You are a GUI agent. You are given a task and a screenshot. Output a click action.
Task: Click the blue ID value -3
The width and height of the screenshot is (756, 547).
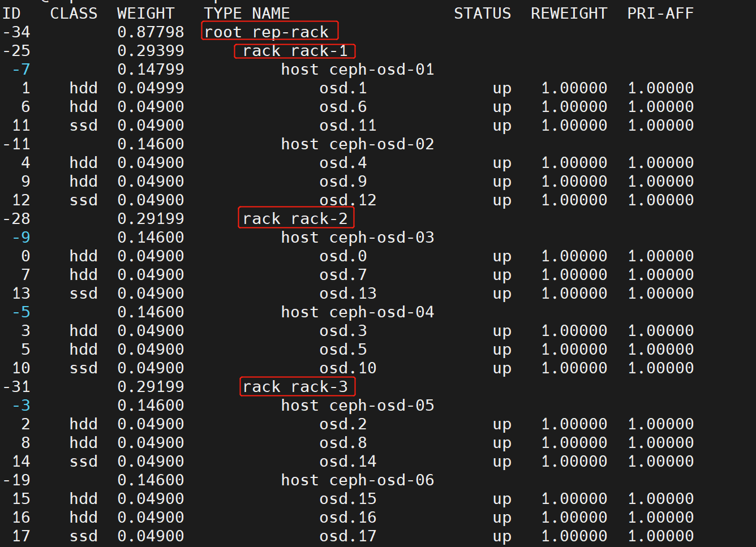(21, 406)
